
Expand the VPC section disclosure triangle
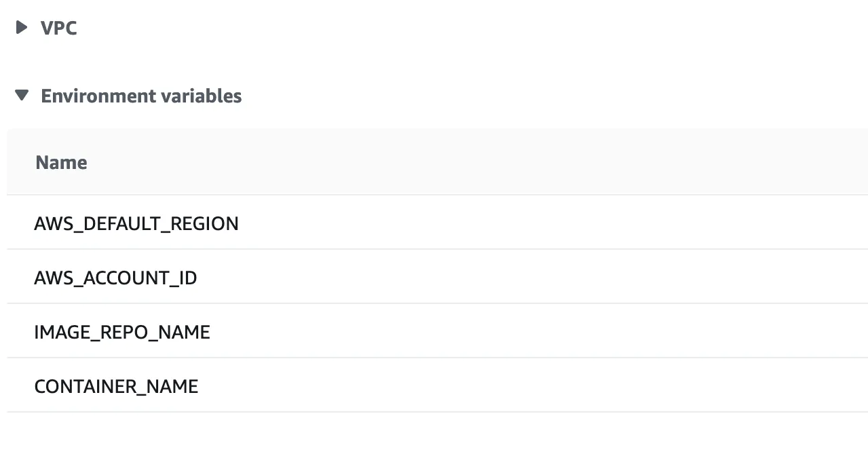(x=22, y=28)
